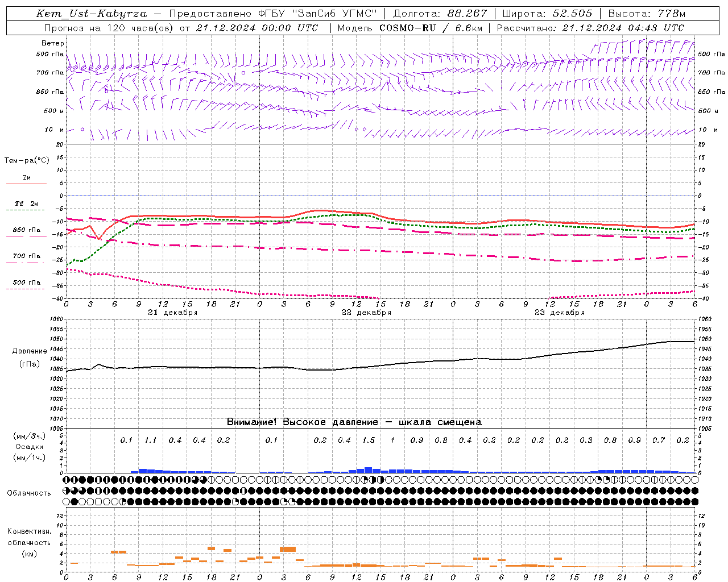
Task: Select the Прогноз на 120 часа(ов) forecast text
Action: point(110,28)
